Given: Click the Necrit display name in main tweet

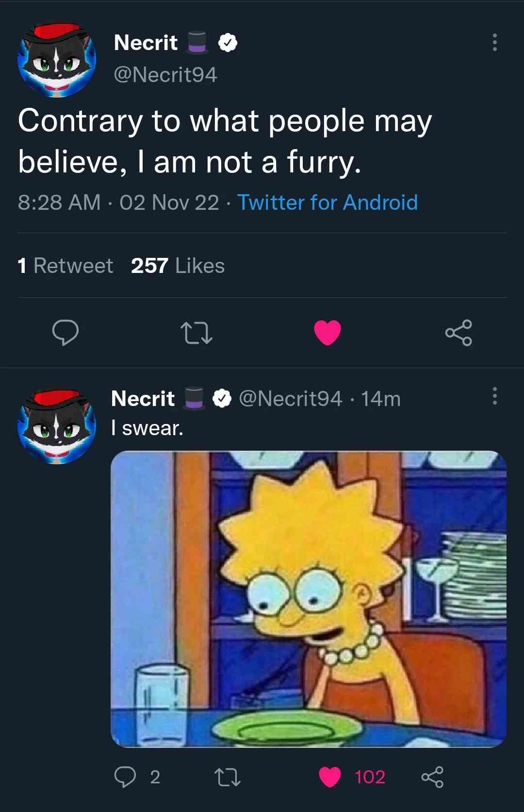Looking at the screenshot, I should click(x=146, y=43).
